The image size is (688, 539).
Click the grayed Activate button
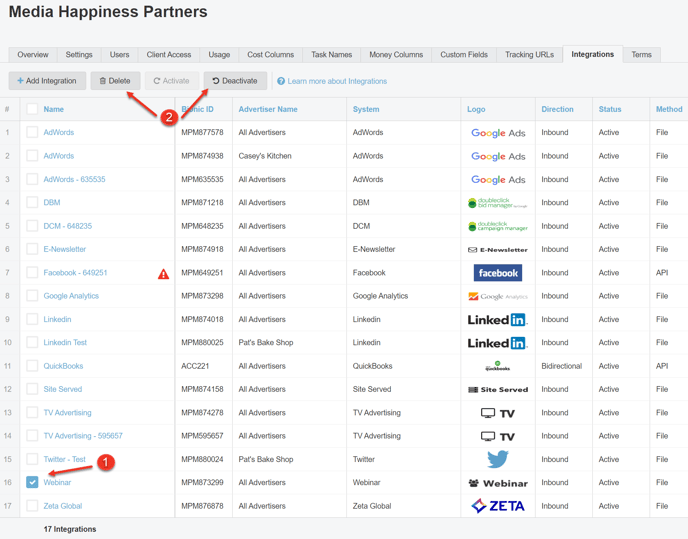point(172,81)
